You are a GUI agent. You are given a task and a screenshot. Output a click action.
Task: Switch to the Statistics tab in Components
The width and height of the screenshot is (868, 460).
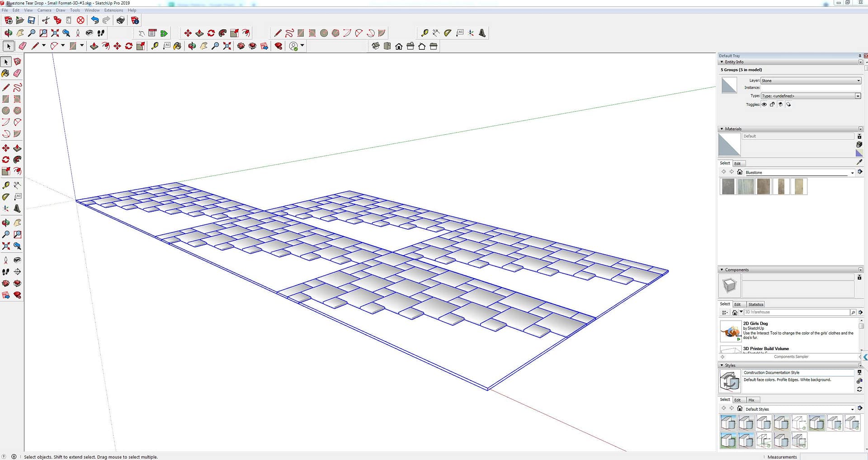755,304
